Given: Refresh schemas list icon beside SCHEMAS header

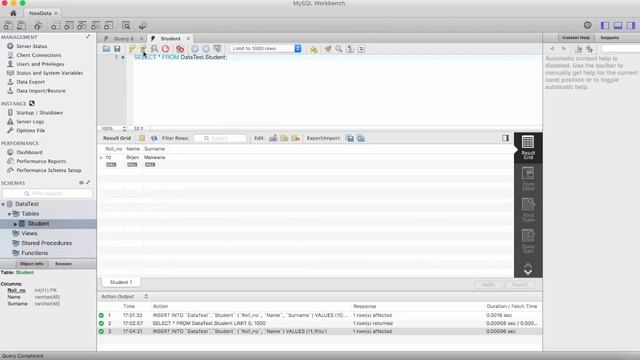Looking at the screenshot, I should click(x=81, y=183).
